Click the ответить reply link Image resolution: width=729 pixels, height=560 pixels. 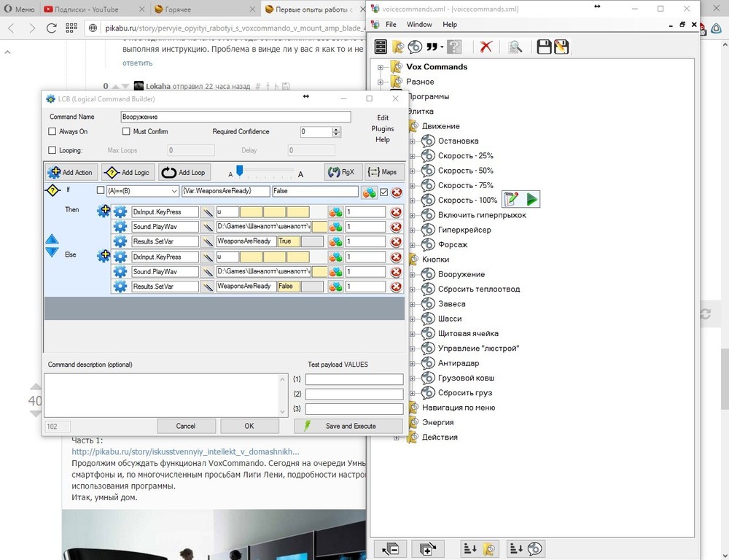(x=137, y=63)
